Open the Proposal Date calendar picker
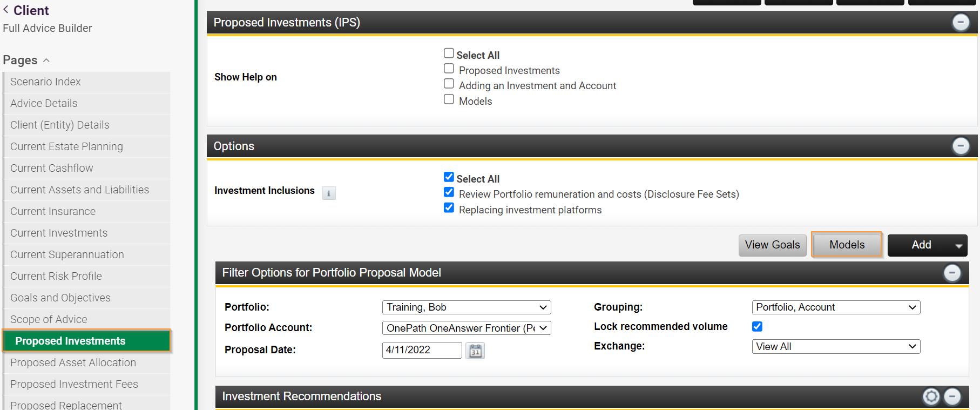This screenshot has height=410, width=980. [x=475, y=351]
